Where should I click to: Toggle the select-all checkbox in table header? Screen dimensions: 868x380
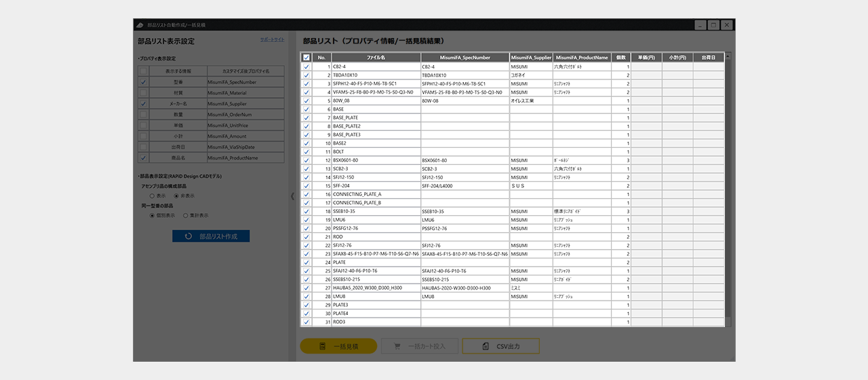pyautogui.click(x=307, y=58)
